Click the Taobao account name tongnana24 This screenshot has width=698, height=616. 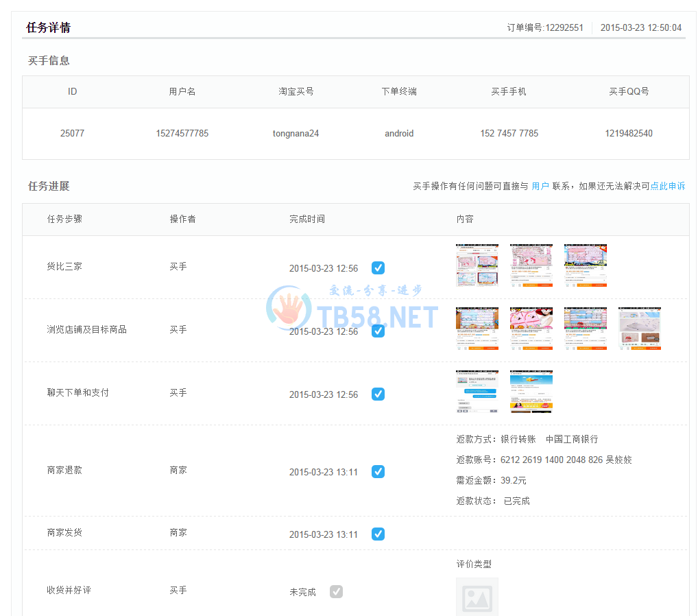click(296, 134)
